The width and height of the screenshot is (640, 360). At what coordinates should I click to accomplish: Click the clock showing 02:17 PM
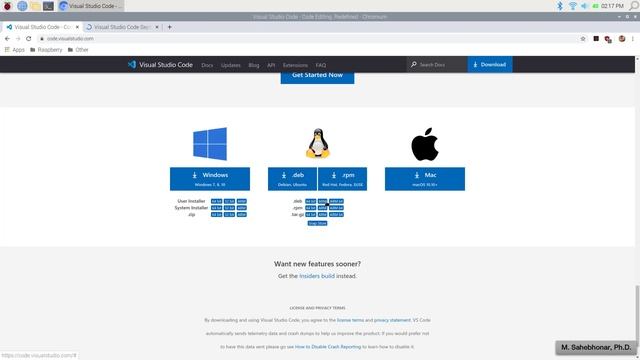point(612,6)
